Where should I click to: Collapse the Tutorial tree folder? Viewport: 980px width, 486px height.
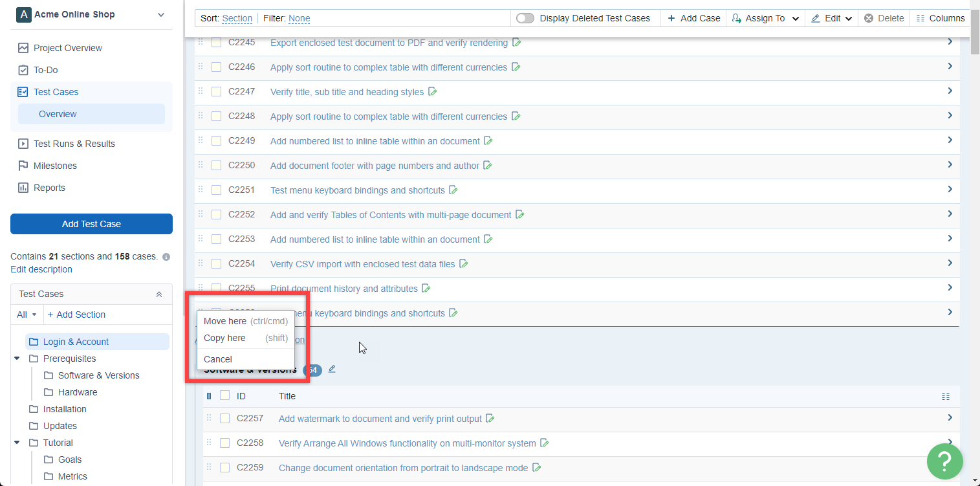(x=17, y=443)
